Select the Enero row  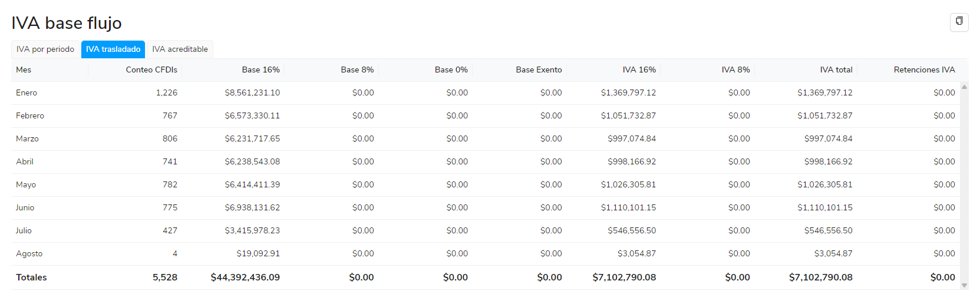coord(27,93)
